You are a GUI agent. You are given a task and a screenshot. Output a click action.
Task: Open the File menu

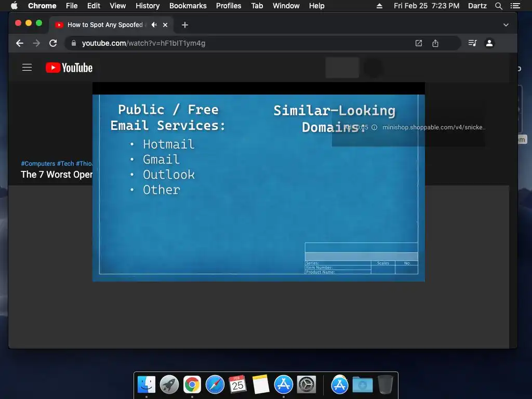tap(72, 6)
